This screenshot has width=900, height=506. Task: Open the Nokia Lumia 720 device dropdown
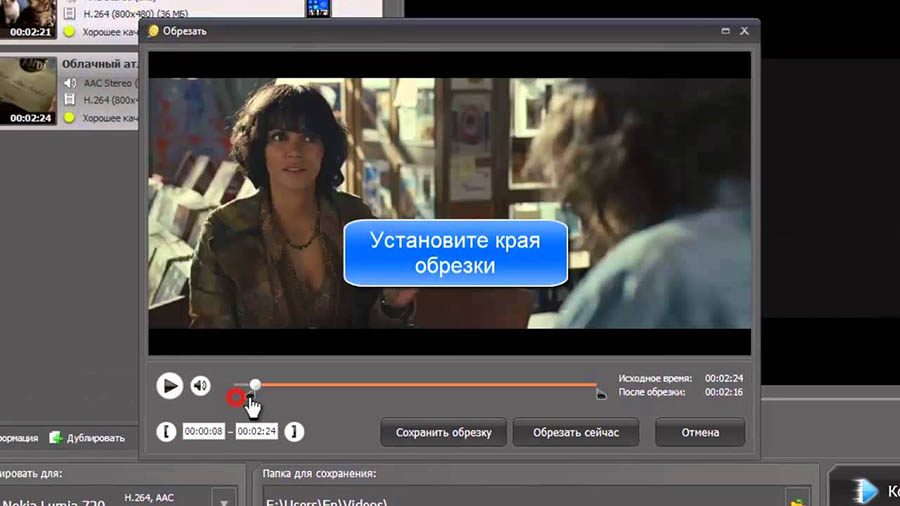[224, 499]
